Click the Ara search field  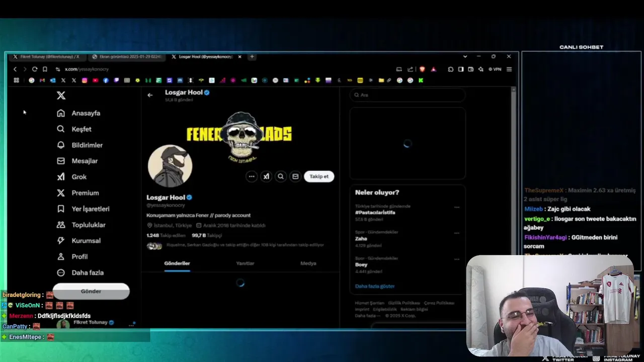click(408, 95)
